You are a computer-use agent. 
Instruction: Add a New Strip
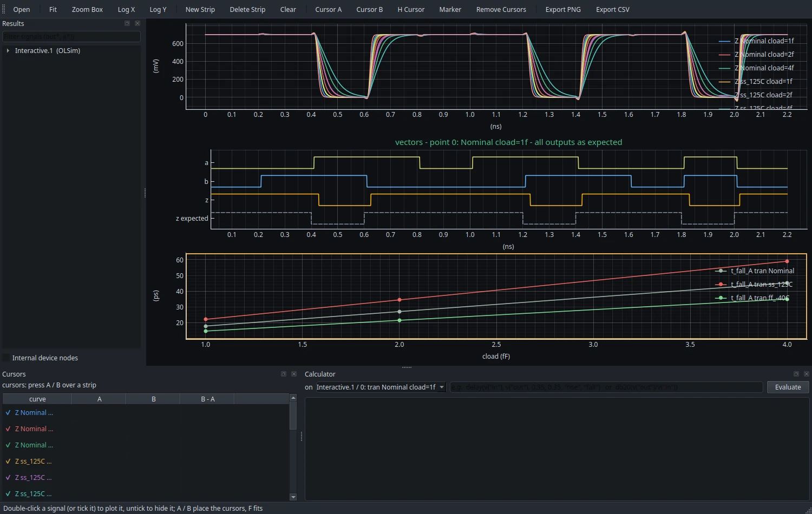pos(200,9)
